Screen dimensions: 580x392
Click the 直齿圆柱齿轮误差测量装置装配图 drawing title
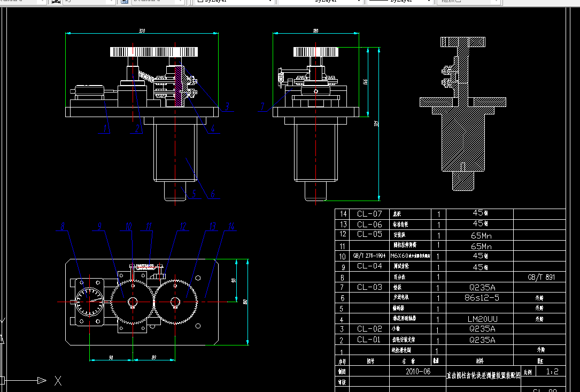483,375
